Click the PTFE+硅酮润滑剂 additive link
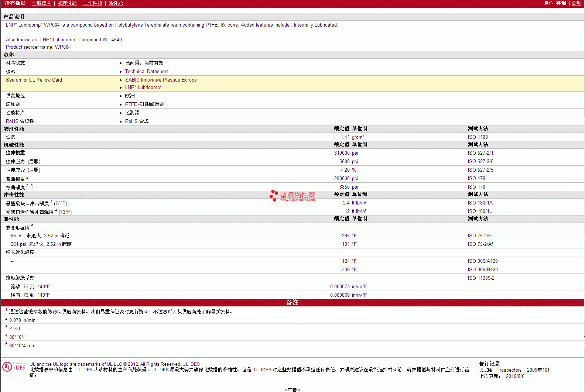585x392 pixels. [x=144, y=104]
